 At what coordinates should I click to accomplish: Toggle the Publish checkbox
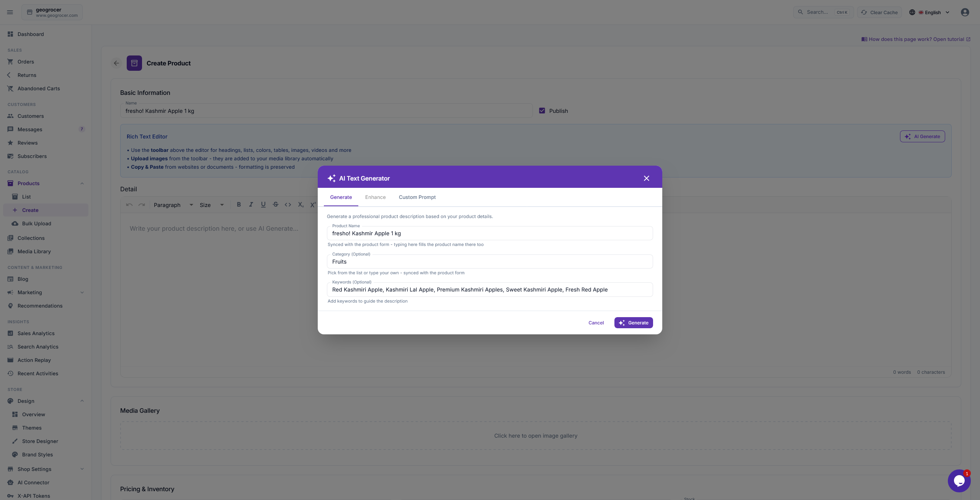tap(542, 111)
